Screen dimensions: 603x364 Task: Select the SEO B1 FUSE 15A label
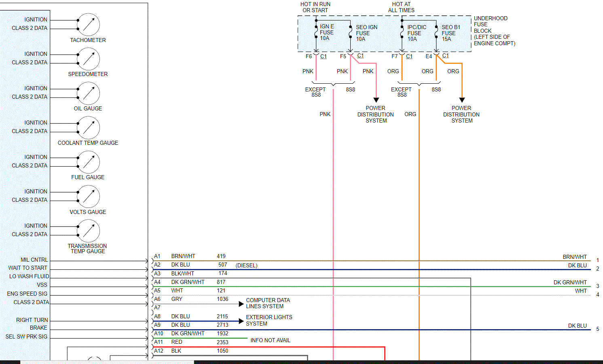click(x=451, y=33)
